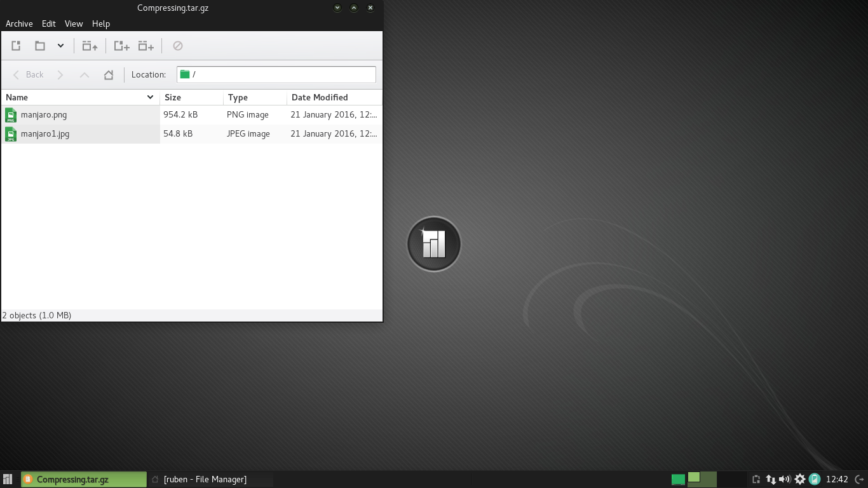This screenshot has height=488, width=868.
Task: Close the Compressing.tar.gz window
Action: click(370, 8)
